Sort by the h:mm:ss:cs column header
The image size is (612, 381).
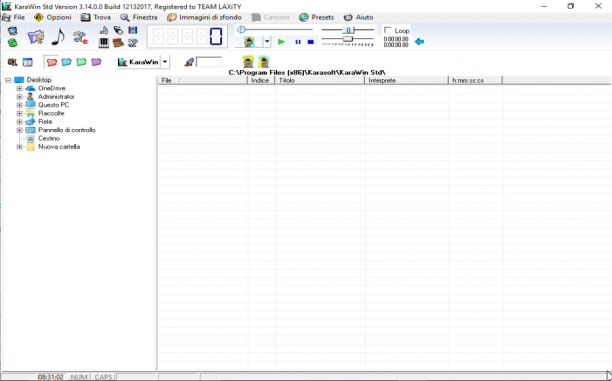(475, 80)
